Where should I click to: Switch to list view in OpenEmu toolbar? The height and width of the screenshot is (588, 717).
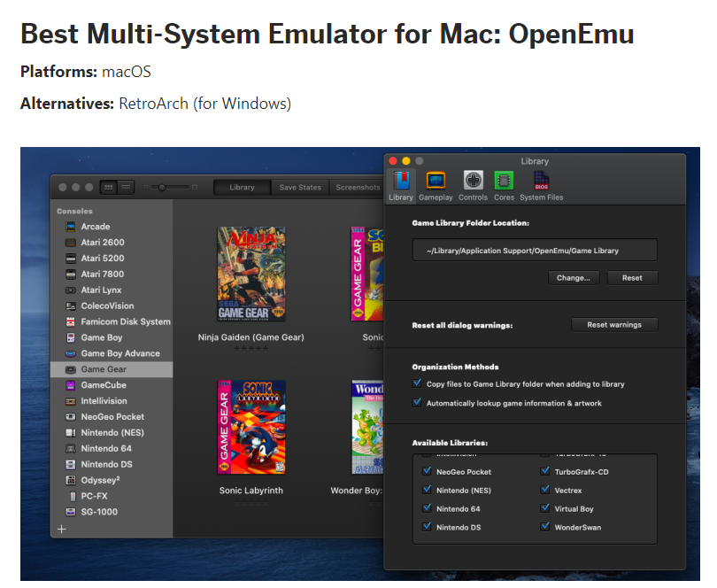point(126,187)
